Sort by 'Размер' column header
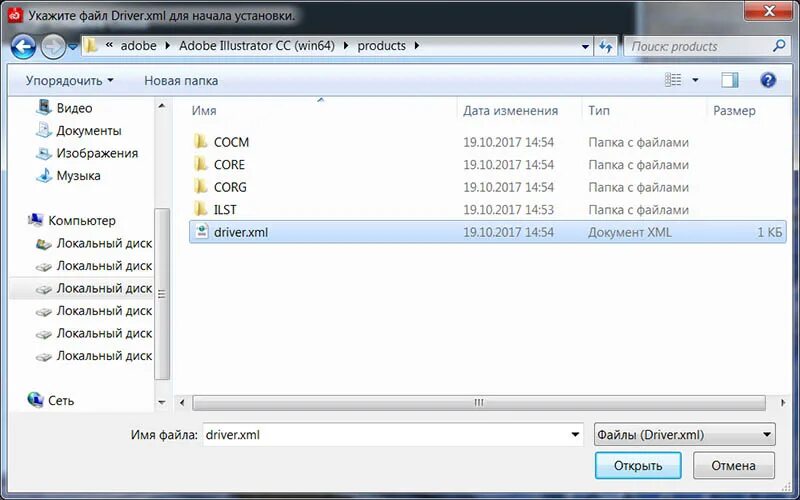This screenshot has height=500, width=800. (734, 111)
